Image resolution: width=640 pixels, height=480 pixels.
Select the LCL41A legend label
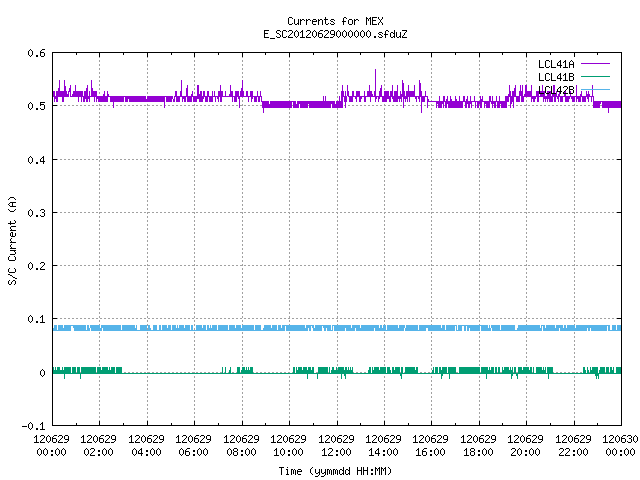click(x=556, y=64)
